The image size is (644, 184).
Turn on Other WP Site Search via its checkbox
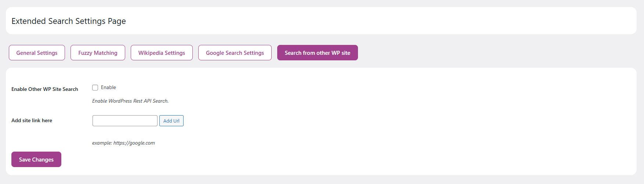95,88
